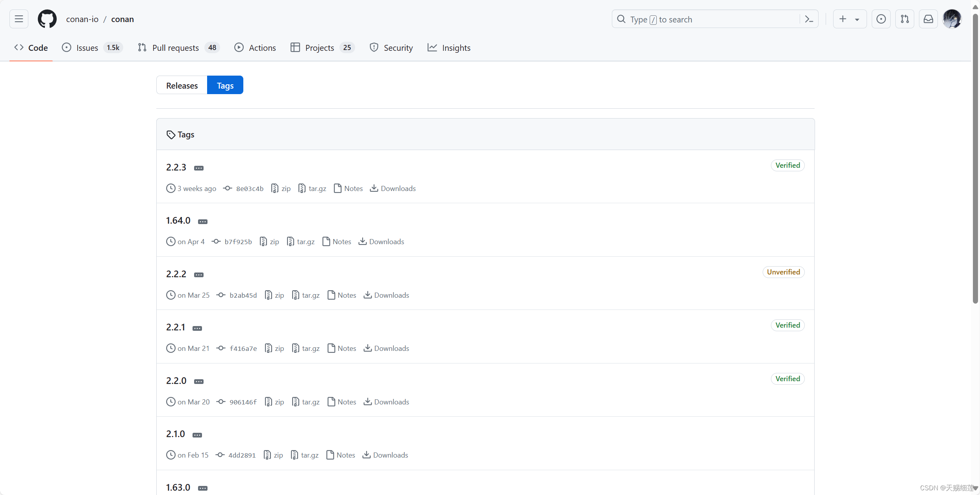Image resolution: width=980 pixels, height=495 pixels.
Task: Click the GitHub logo icon
Action: pyautogui.click(x=47, y=19)
